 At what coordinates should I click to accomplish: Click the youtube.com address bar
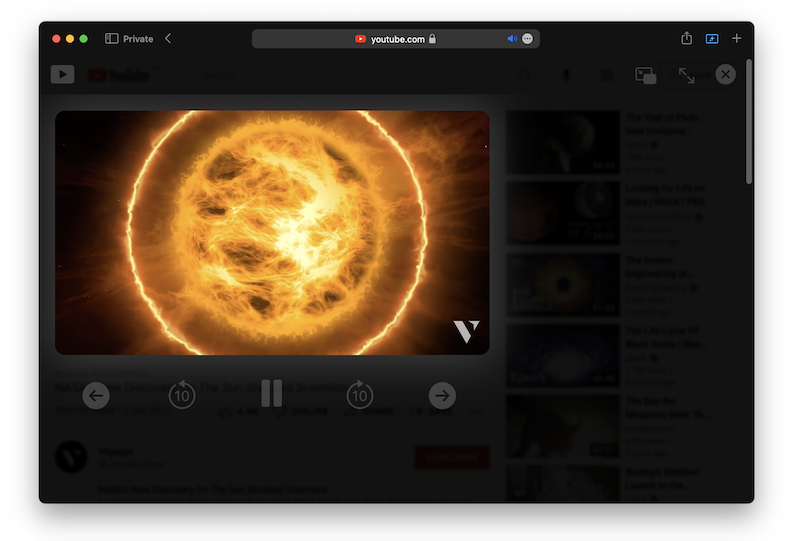point(396,39)
